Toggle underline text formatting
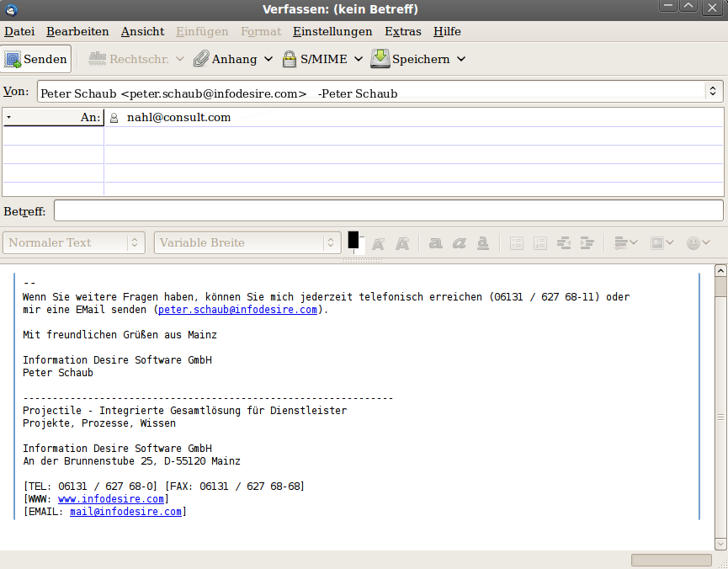Image resolution: width=728 pixels, height=569 pixels. tap(482, 242)
